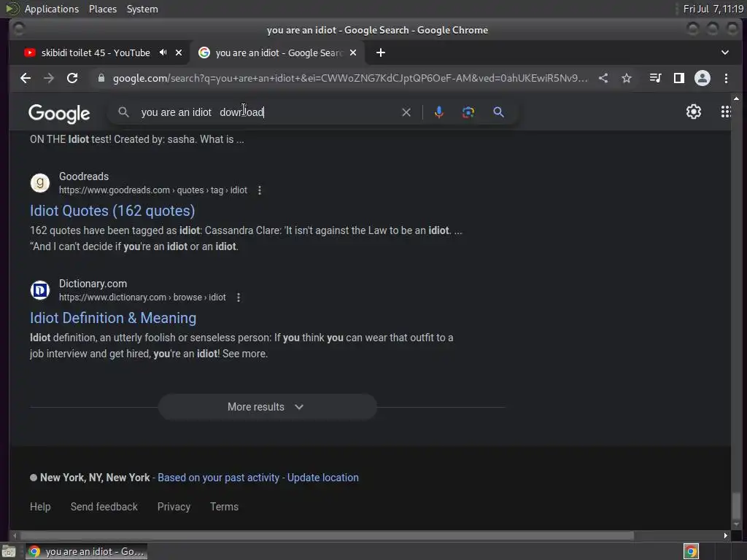Open the Applications menu
The image size is (747, 560).
[52, 9]
